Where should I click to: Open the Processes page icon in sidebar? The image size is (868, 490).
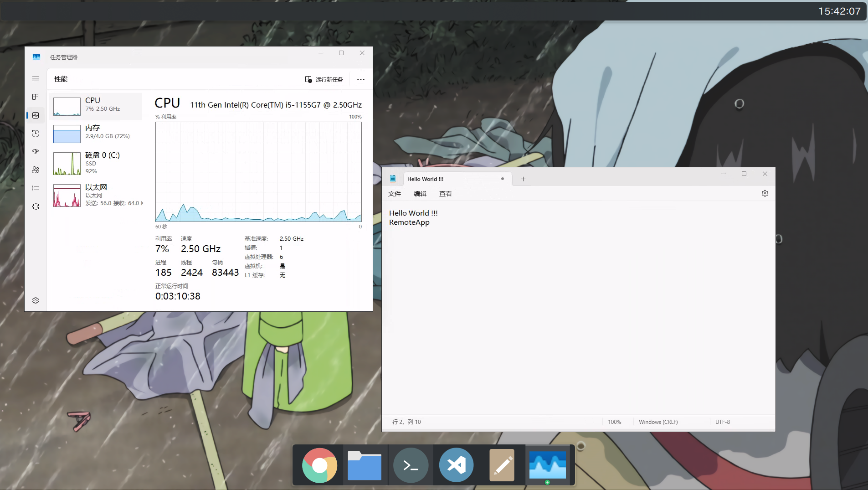point(36,97)
